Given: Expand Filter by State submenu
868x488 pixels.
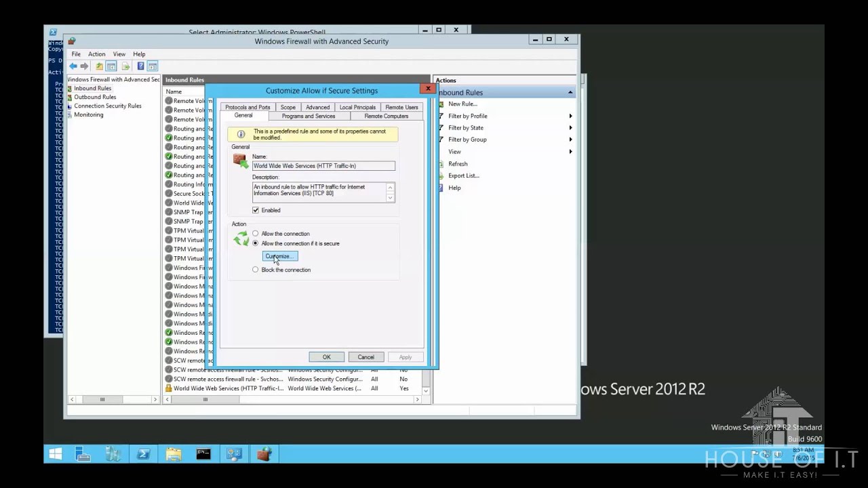Looking at the screenshot, I should pos(570,127).
